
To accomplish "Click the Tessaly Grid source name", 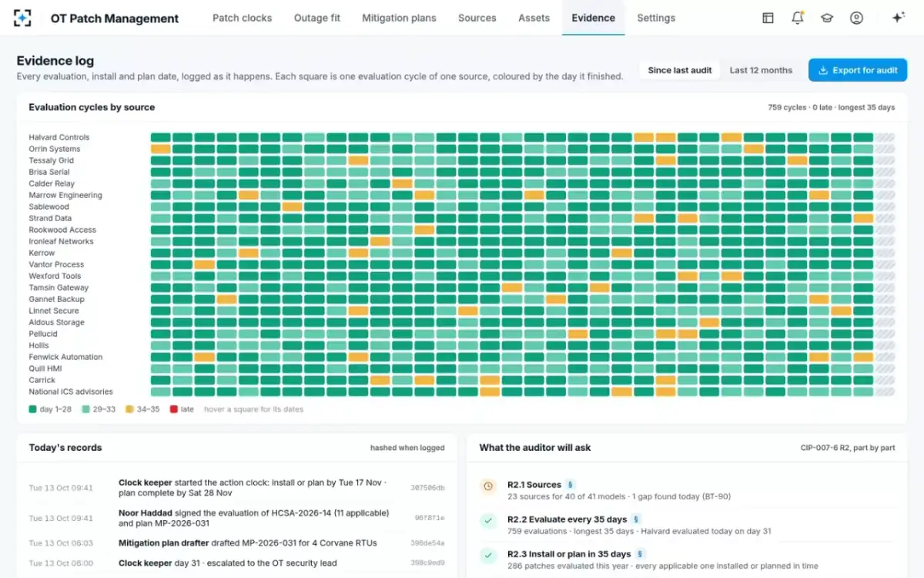I will click(52, 160).
